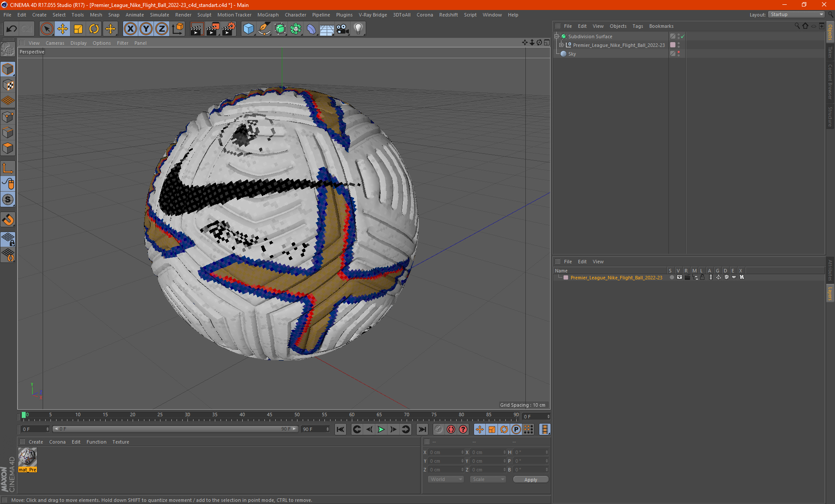
Task: Toggle layer View eye icon
Action: pos(679,277)
